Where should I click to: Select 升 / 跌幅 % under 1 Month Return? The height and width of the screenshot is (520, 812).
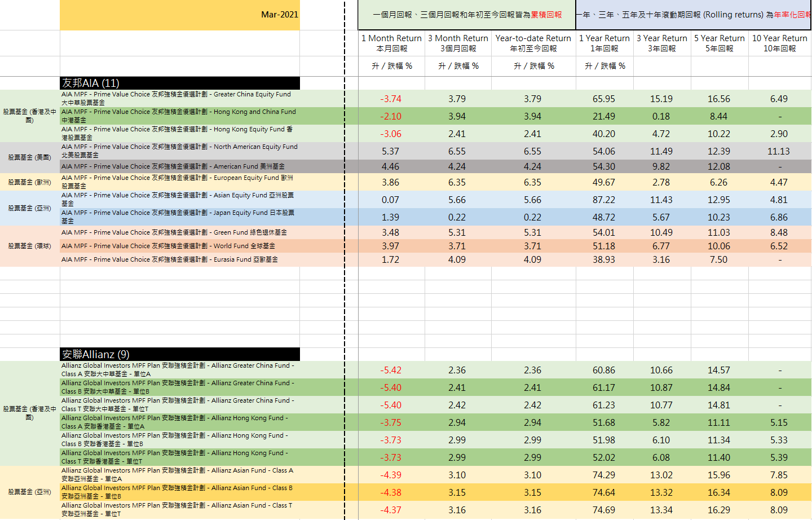tap(392, 66)
